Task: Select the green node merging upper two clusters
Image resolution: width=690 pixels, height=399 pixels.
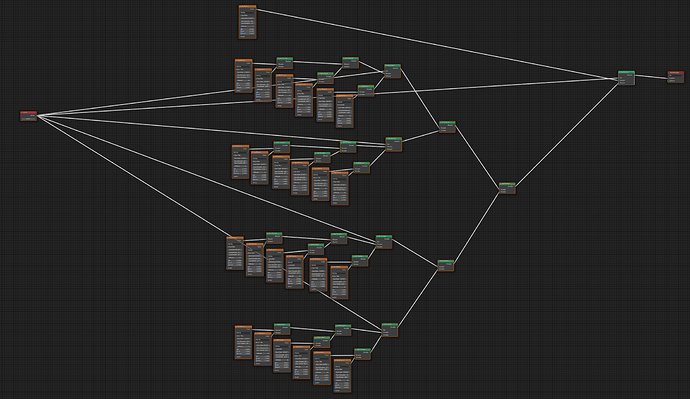Action: tap(447, 127)
